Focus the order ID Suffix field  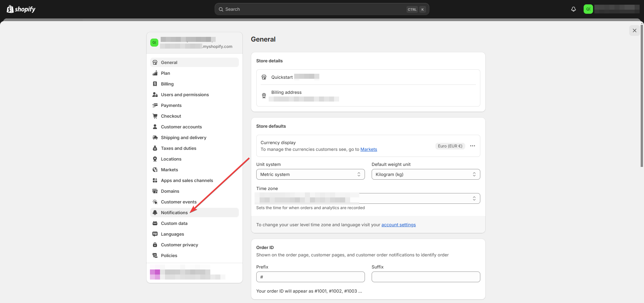click(x=426, y=277)
